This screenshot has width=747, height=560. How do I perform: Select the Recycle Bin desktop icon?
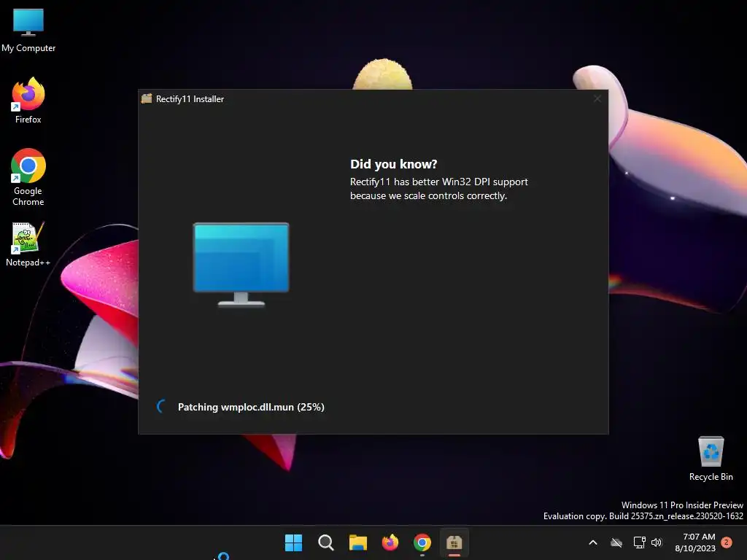coord(711,459)
